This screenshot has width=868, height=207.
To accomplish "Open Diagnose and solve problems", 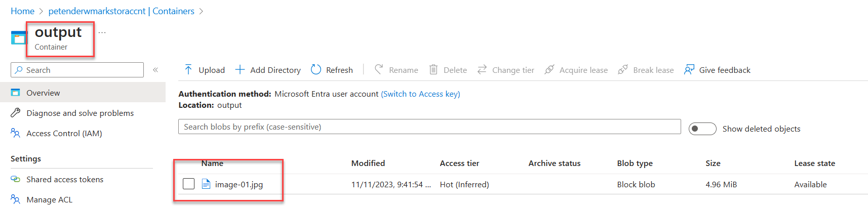I will 80,113.
